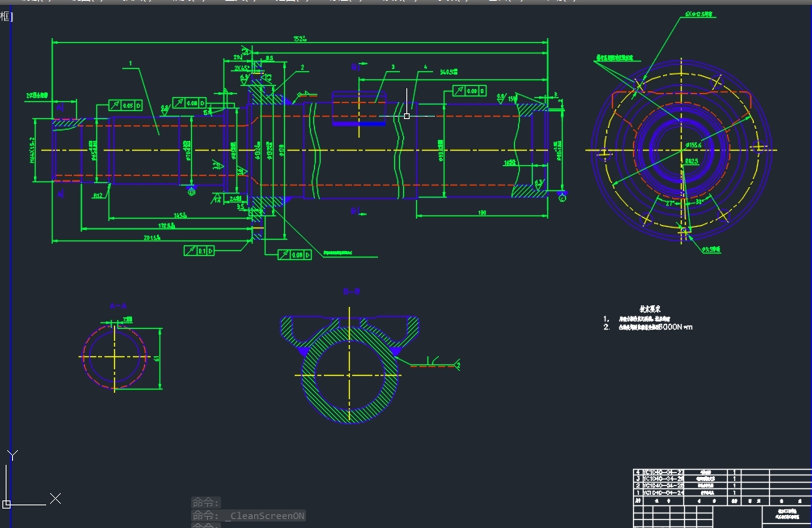
Task: Click the B-B section view title
Action: (x=351, y=292)
